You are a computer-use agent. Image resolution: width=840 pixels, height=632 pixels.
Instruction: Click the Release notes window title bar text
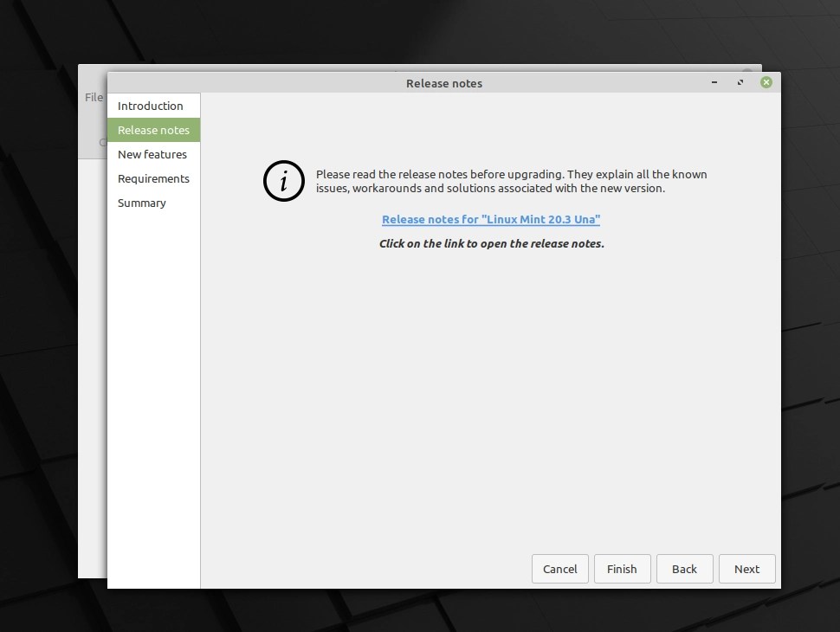point(444,84)
